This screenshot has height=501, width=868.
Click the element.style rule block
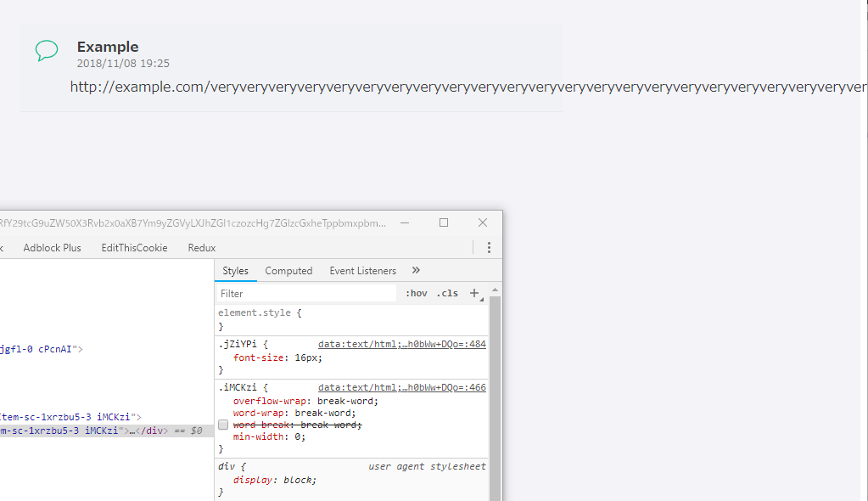[x=351, y=320]
